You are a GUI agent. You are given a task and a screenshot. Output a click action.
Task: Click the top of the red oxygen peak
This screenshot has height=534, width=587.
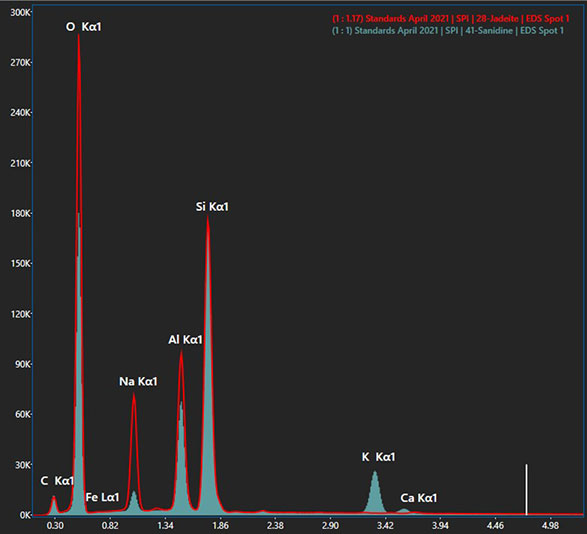point(79,36)
